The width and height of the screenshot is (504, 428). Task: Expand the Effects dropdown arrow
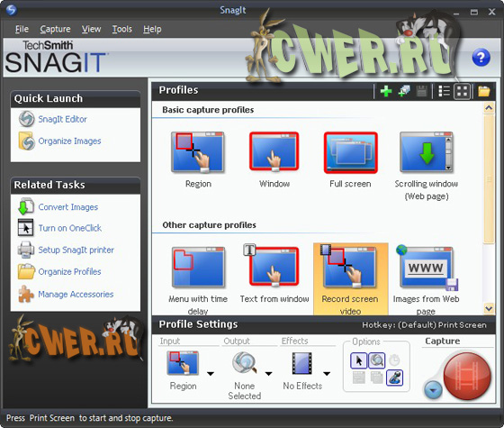tap(327, 374)
